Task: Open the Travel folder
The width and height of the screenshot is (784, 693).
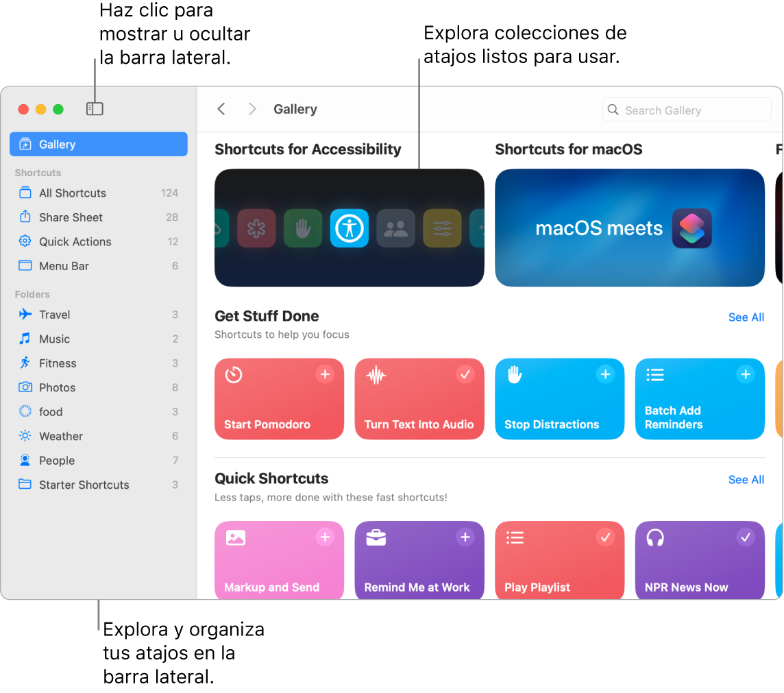Action: (x=99, y=315)
